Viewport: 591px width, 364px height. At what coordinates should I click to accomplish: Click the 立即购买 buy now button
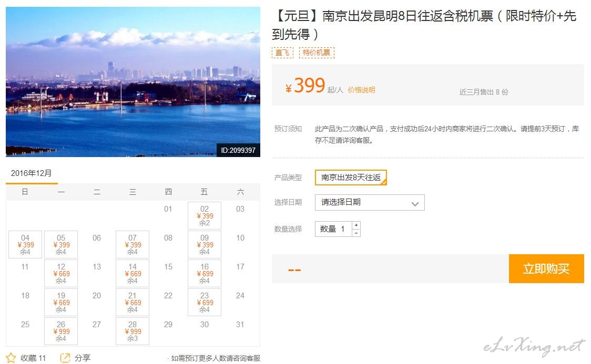(546, 269)
